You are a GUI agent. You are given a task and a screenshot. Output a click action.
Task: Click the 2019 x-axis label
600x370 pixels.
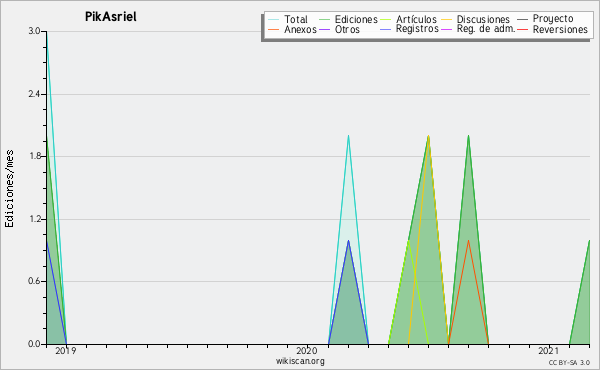click(x=65, y=351)
